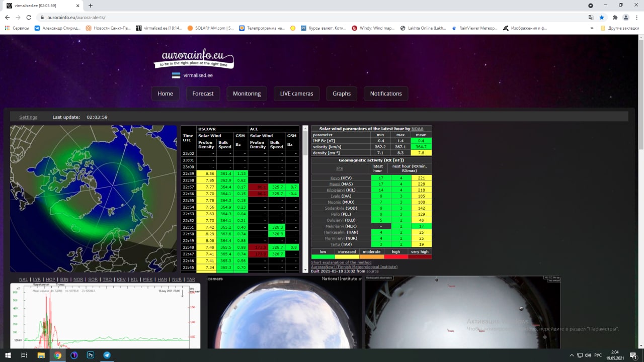Open the Lakhta Online bookmark
The height and width of the screenshot is (362, 644).
(x=423, y=28)
